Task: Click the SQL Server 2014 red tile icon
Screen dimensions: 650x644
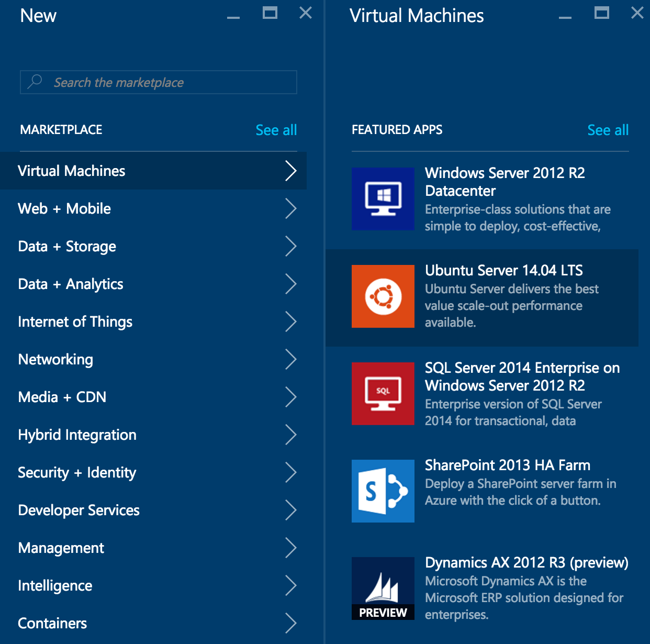Action: click(x=383, y=394)
